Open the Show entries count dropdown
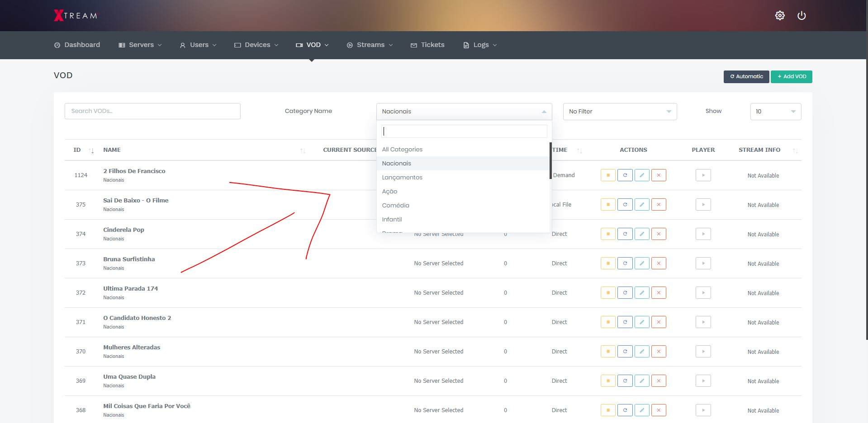This screenshot has width=868, height=423. point(776,112)
